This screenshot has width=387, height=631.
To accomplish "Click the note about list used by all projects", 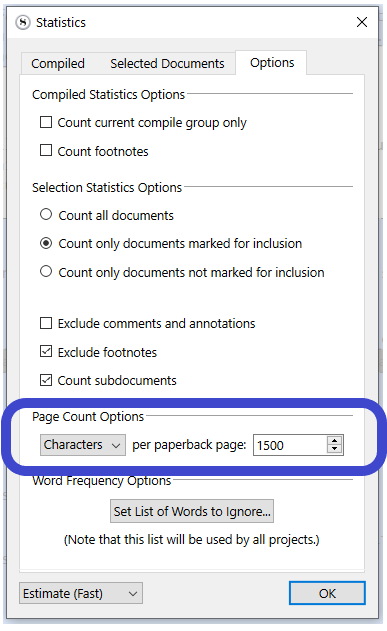I will [191, 540].
